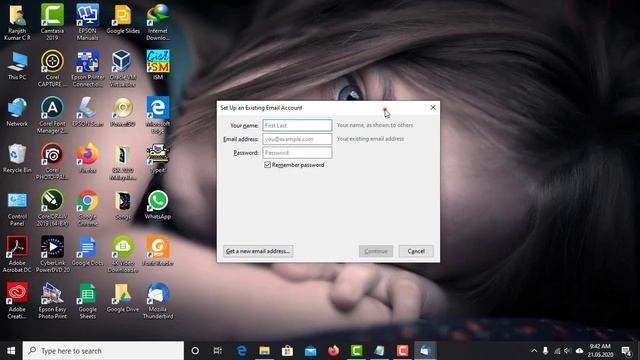The width and height of the screenshot is (640, 360).
Task: Click the Cancel button in dialog
Action: 416,251
